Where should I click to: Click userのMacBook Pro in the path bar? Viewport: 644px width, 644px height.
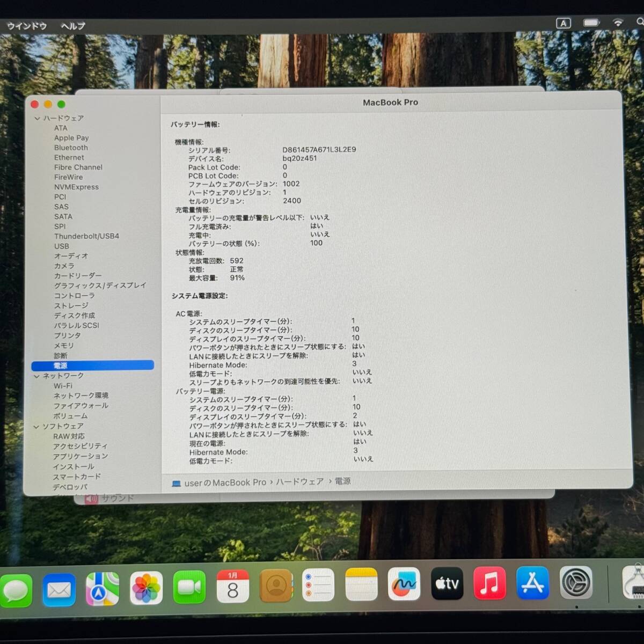[225, 483]
